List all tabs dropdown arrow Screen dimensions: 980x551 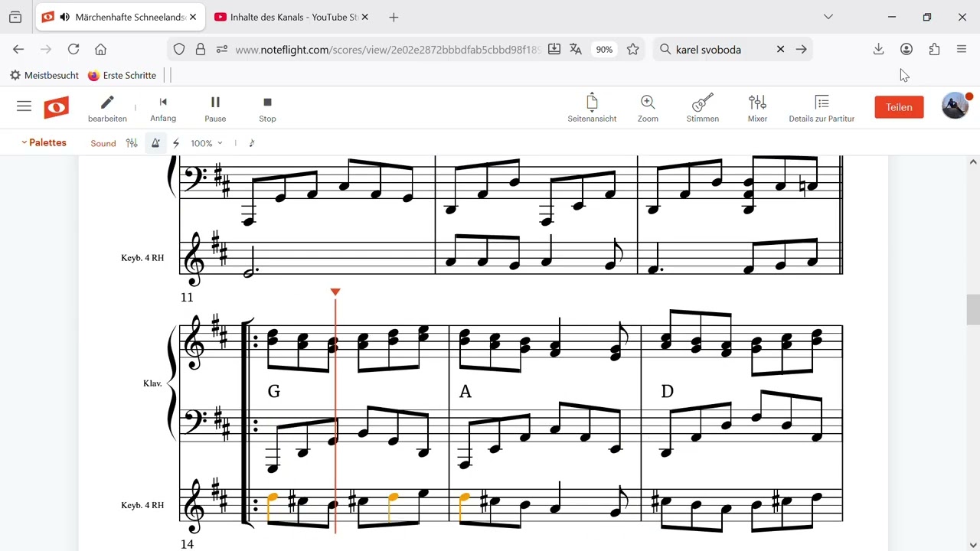pos(828,17)
